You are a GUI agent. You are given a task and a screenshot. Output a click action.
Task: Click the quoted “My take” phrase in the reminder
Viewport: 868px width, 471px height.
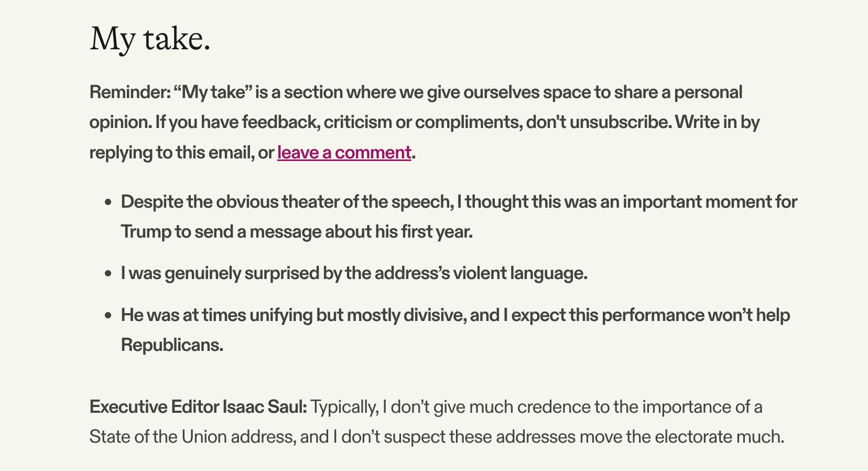pyautogui.click(x=213, y=92)
